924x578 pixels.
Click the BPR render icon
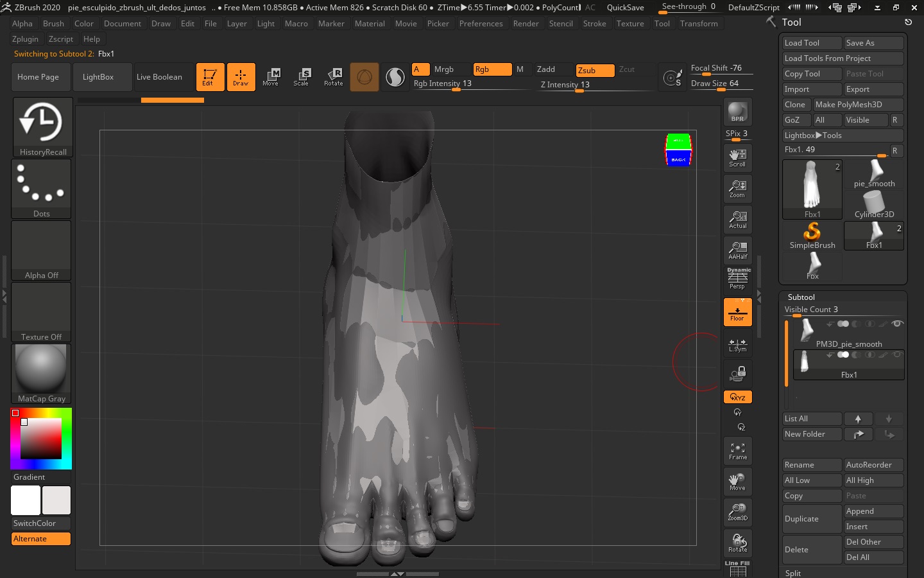[x=737, y=112]
